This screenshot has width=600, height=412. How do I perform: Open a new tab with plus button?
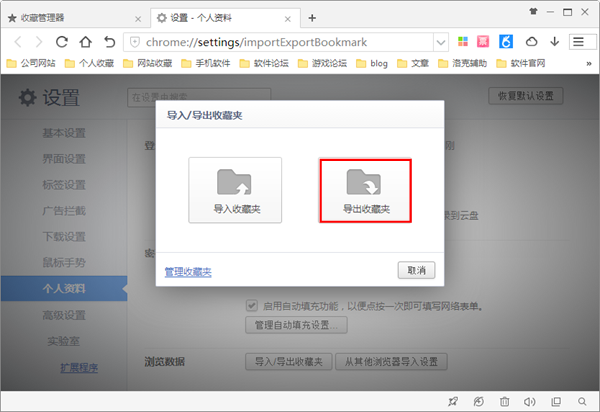[x=312, y=17]
